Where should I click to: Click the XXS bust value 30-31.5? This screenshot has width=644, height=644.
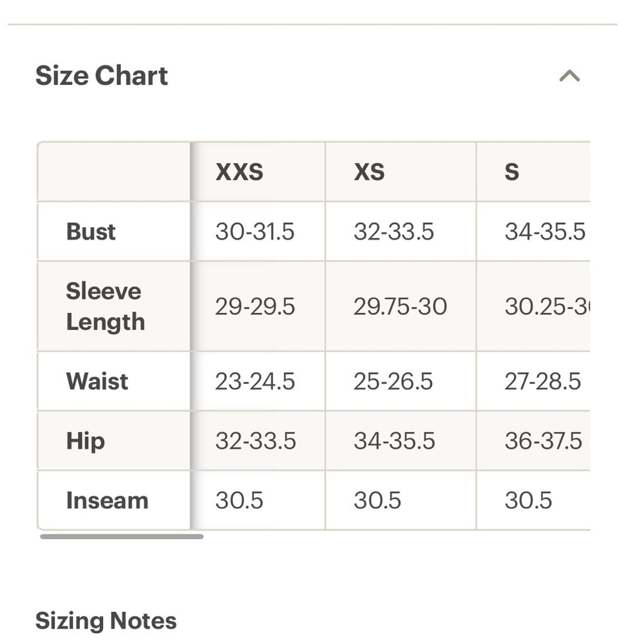click(x=254, y=231)
